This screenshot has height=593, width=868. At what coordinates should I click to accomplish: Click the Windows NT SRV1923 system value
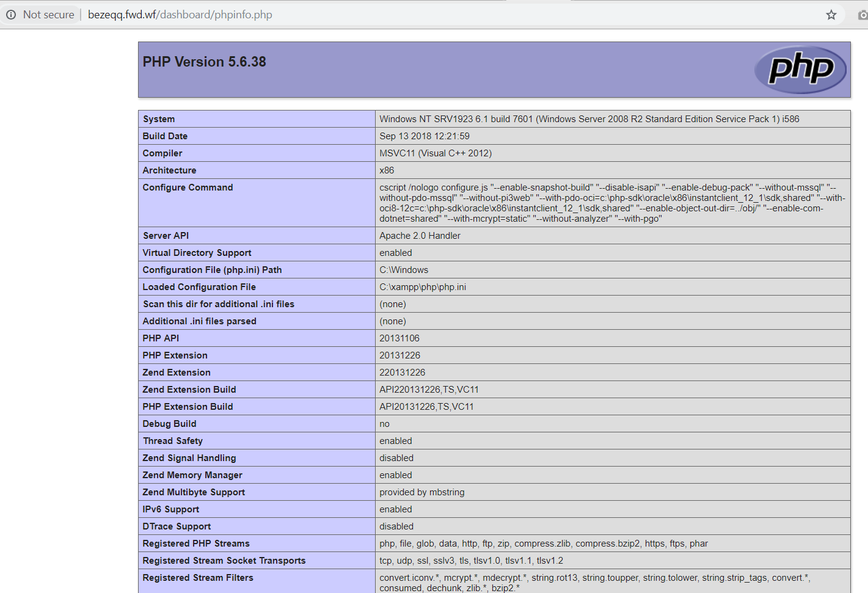click(589, 119)
